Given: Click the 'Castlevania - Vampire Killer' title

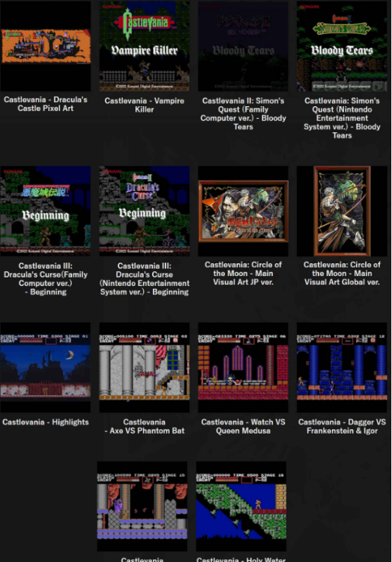Looking at the screenshot, I should click(144, 105).
